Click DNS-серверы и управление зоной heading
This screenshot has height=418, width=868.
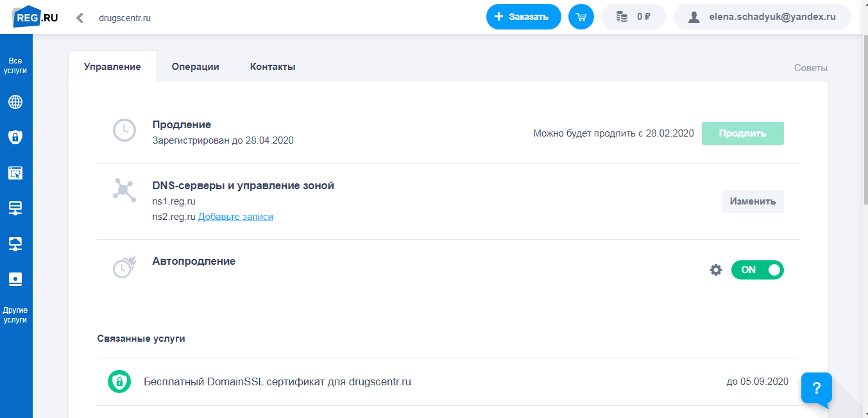(x=243, y=185)
